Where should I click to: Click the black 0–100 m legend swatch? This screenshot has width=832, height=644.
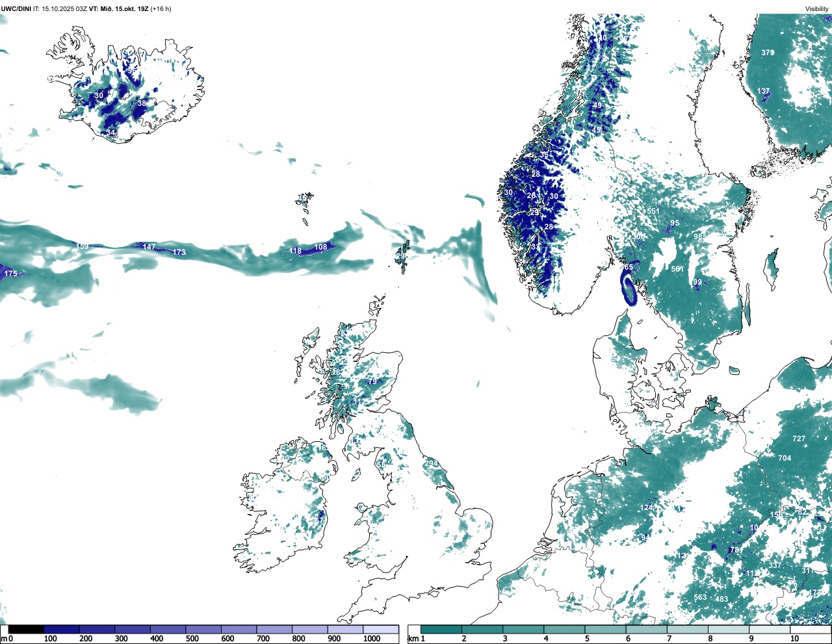tap(26, 629)
